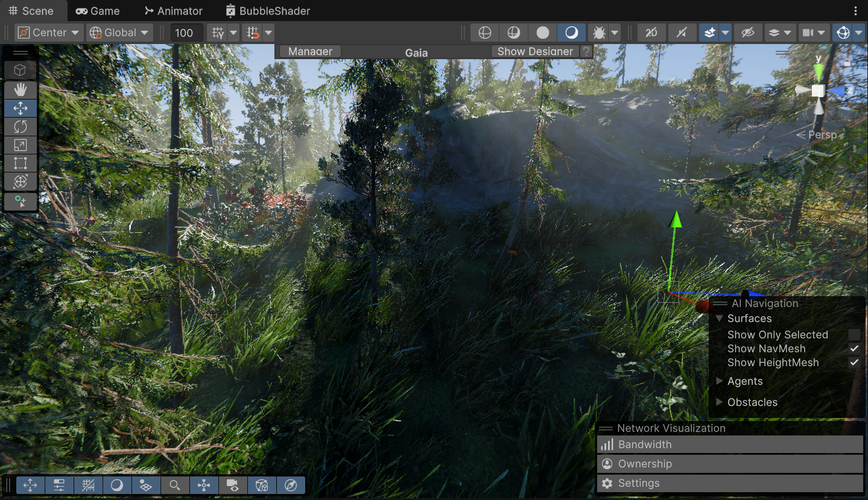Open Settings under Network Visualization
Screen dimensions: 868x500
pyautogui.click(x=638, y=483)
